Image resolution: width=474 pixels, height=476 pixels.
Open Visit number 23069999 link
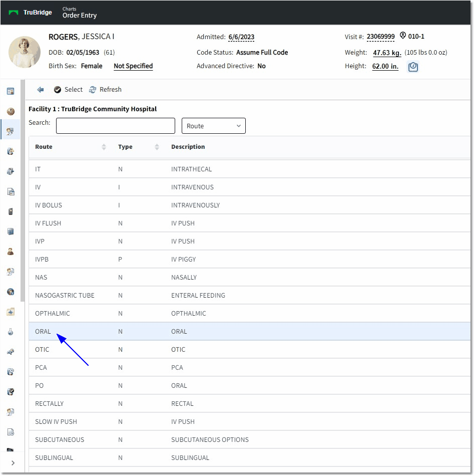point(380,37)
